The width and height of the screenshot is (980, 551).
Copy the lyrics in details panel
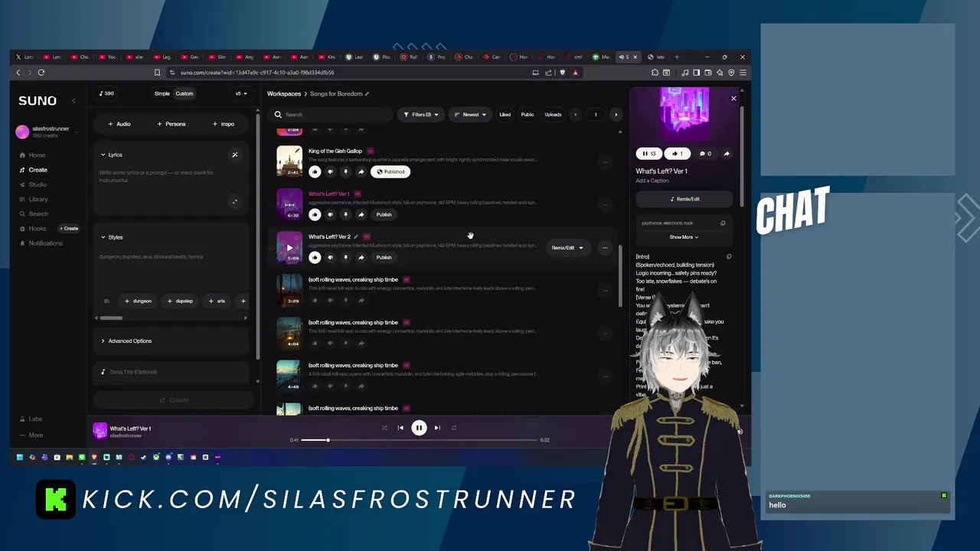[729, 256]
